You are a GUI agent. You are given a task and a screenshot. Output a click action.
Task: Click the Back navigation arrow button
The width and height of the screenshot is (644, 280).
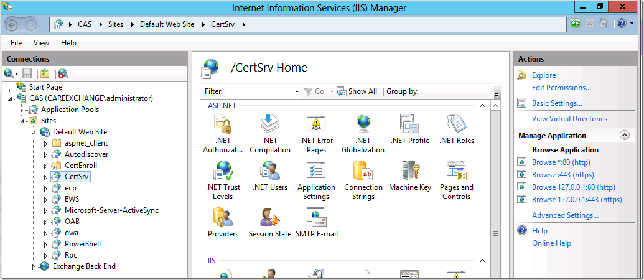coord(12,25)
